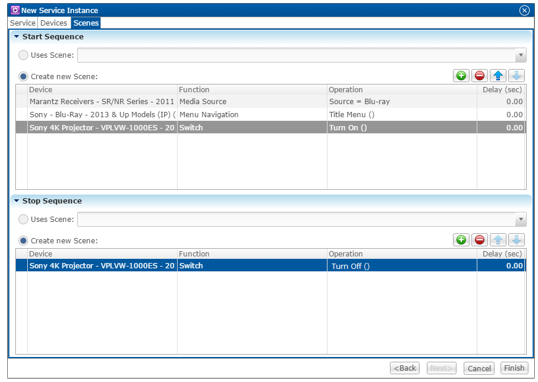Click Function column header in Start Sequence
The image size is (538, 382).
click(252, 90)
